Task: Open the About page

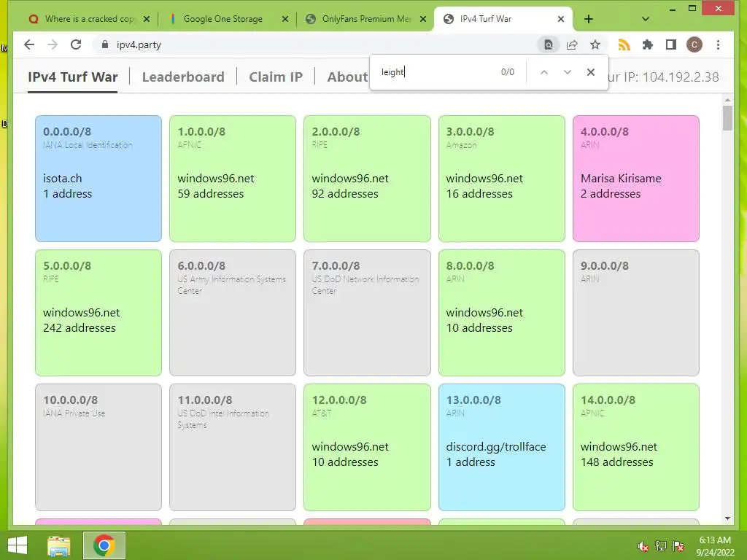Action: click(x=347, y=77)
